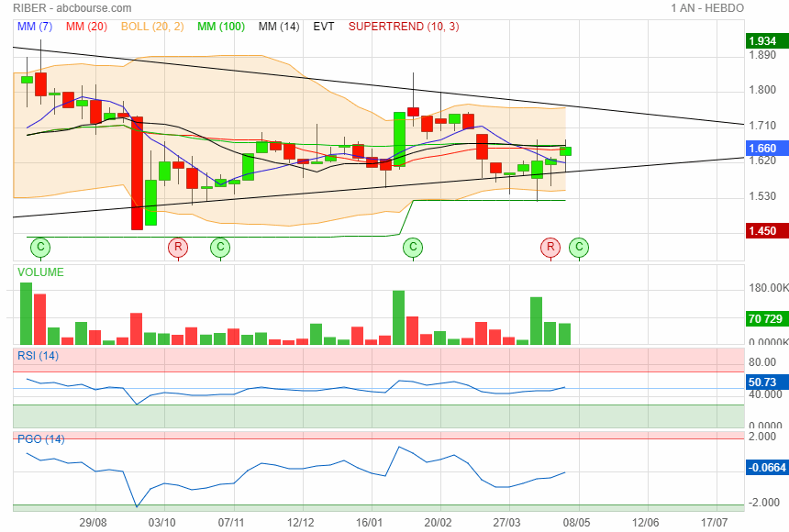
Task: Click the 29/08 date axis label
Action: tap(93, 523)
